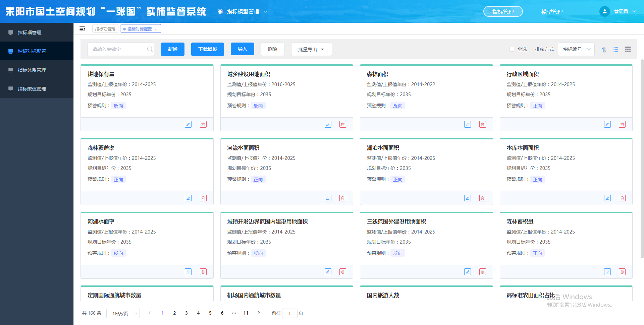Expand the 指标模型管理 header dropdown
This screenshot has width=644, height=325.
click(243, 11)
